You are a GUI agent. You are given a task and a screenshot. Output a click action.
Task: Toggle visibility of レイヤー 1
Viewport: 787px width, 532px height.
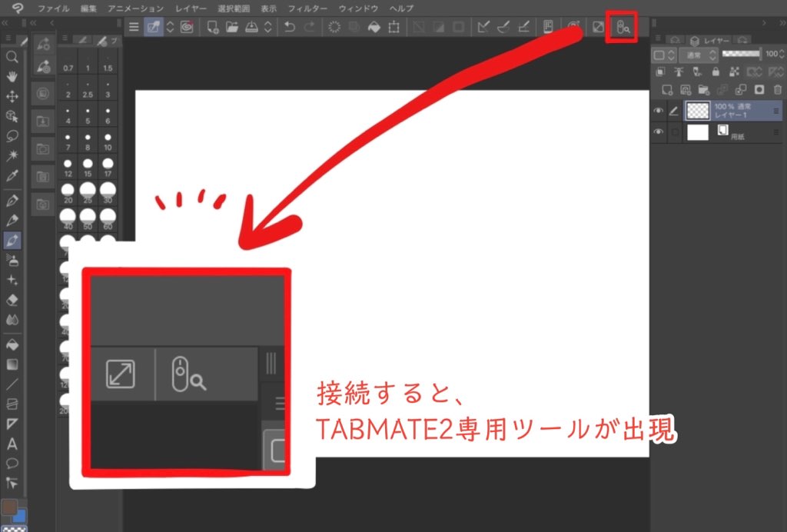(659, 111)
